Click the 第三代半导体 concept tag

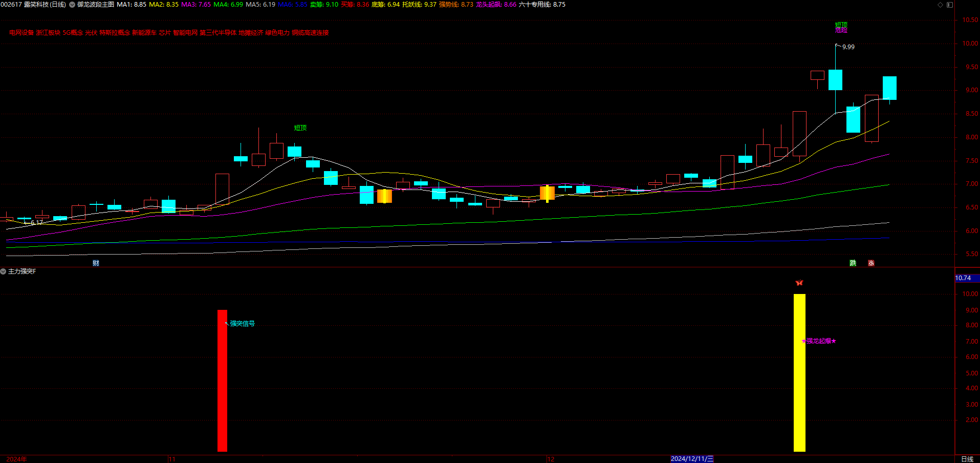(x=218, y=33)
